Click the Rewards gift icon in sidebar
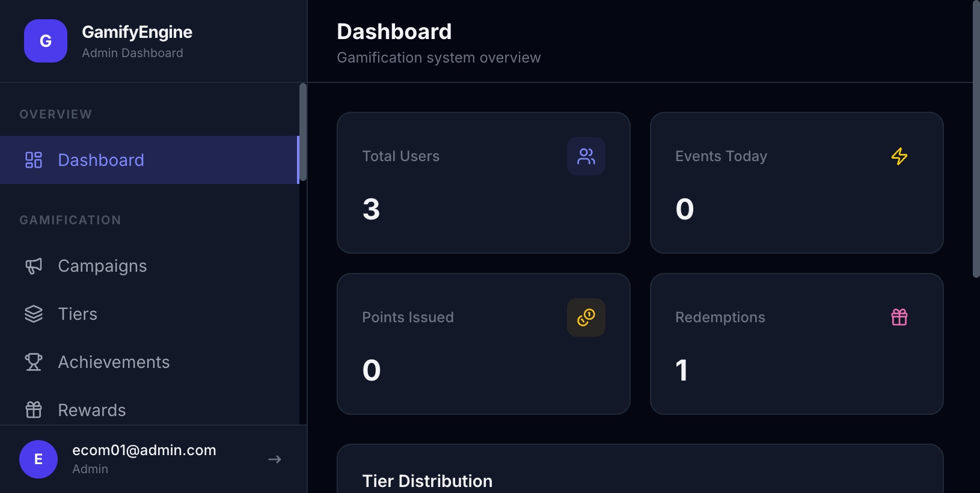980x493 pixels. pyautogui.click(x=34, y=409)
